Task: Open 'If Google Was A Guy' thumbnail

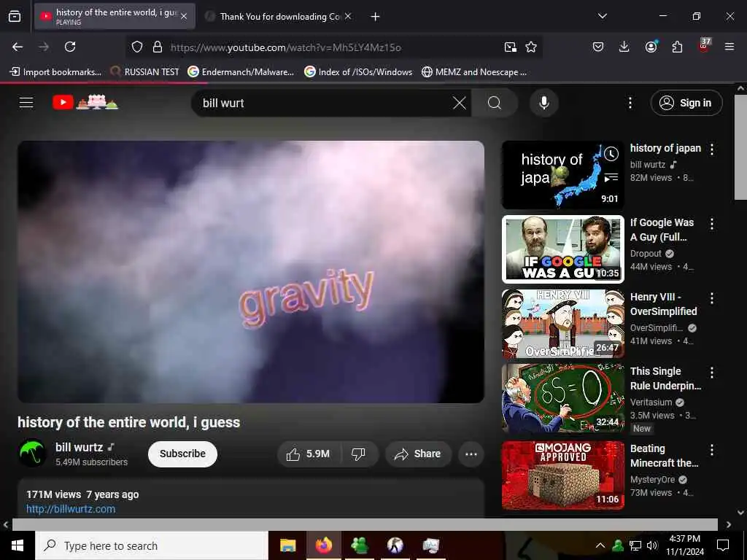Action: [x=562, y=249]
